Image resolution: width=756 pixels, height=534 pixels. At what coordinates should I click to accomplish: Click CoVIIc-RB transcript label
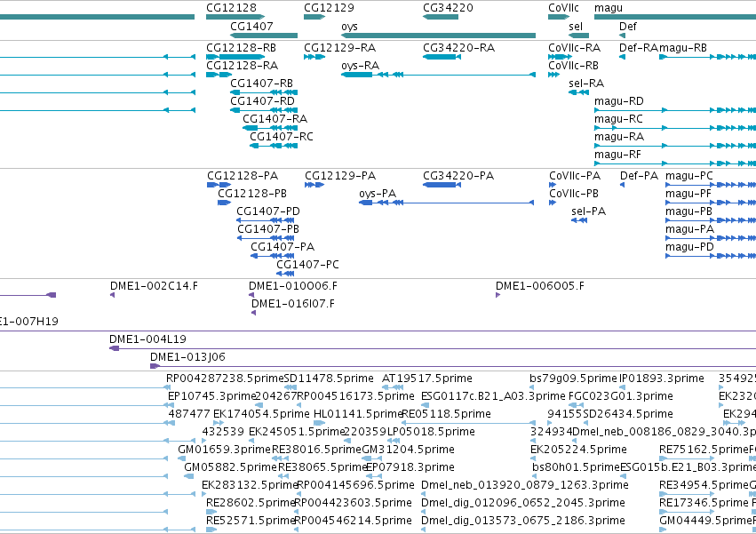(573, 66)
